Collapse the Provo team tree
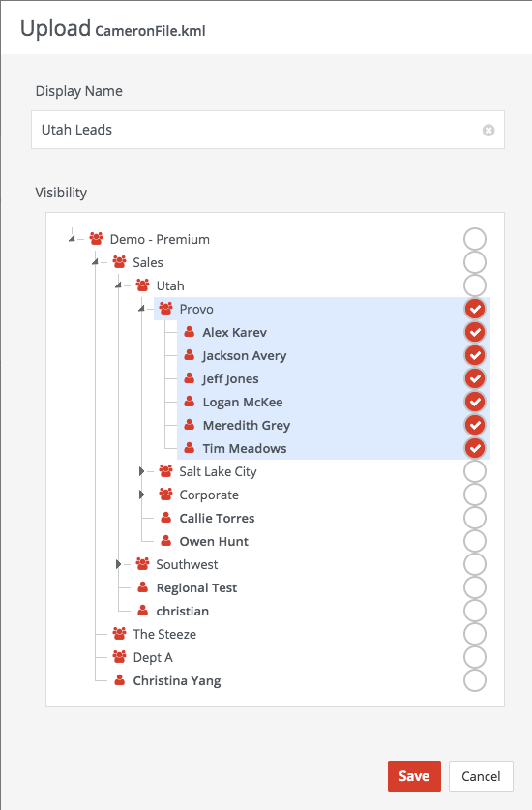The image size is (532, 810). coord(141,309)
